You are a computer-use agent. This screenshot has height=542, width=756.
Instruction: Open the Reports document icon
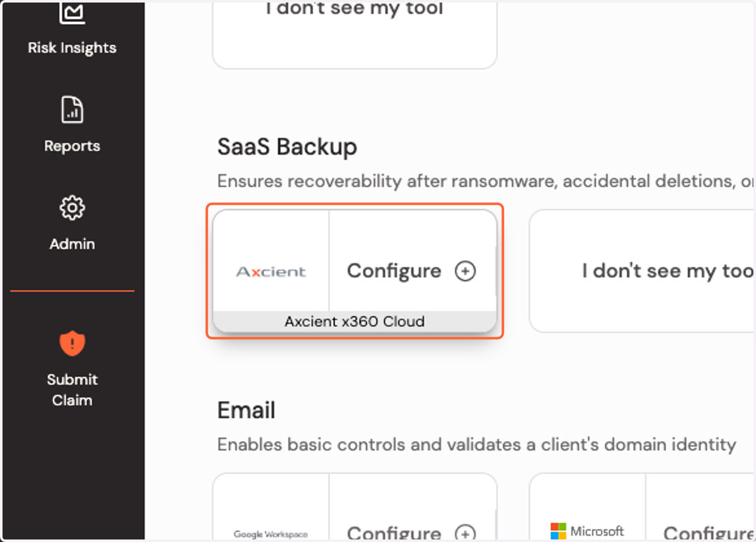point(72,110)
